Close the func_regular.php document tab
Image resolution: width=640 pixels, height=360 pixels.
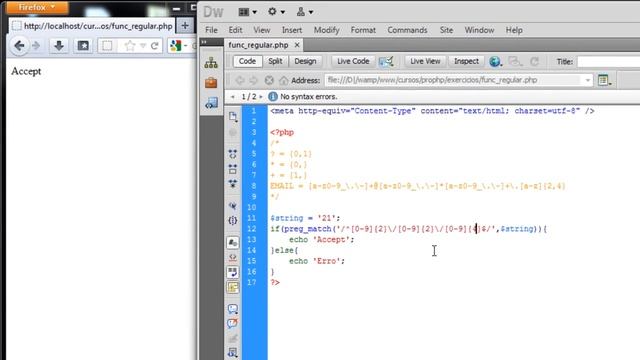[297, 45]
